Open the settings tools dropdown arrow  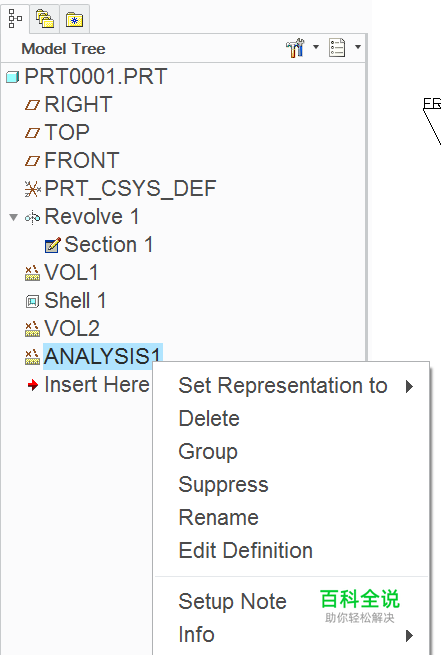(316, 47)
